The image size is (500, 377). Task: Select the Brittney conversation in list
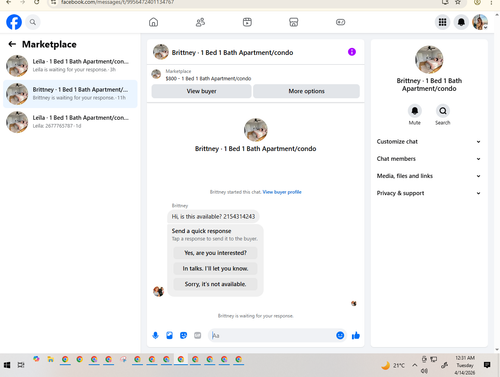point(70,94)
